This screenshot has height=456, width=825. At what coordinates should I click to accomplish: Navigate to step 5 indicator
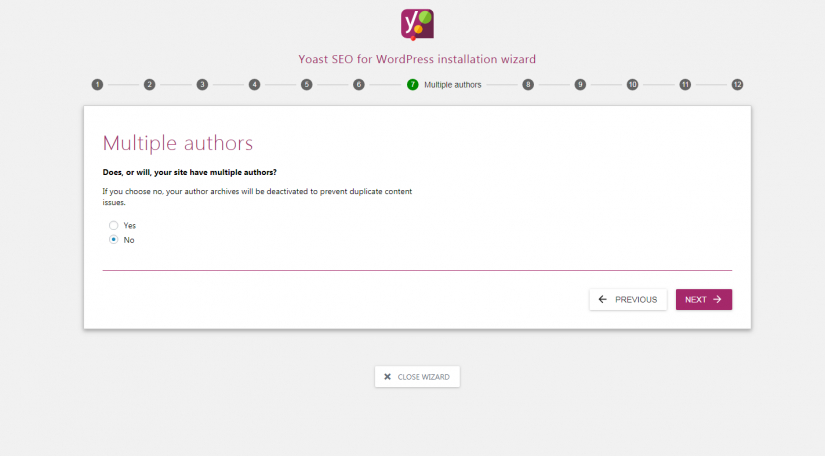[306, 85]
